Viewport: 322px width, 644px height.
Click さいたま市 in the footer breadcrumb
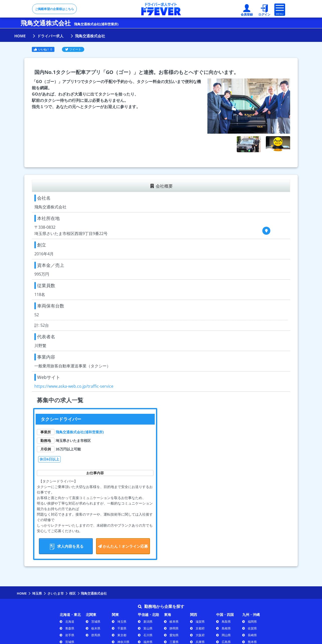click(x=56, y=593)
